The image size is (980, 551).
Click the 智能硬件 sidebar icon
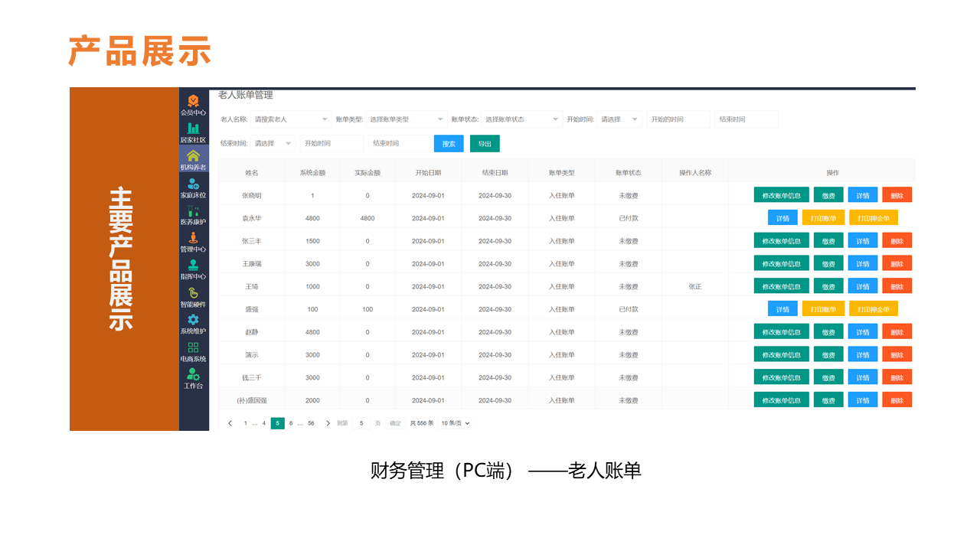coord(193,293)
